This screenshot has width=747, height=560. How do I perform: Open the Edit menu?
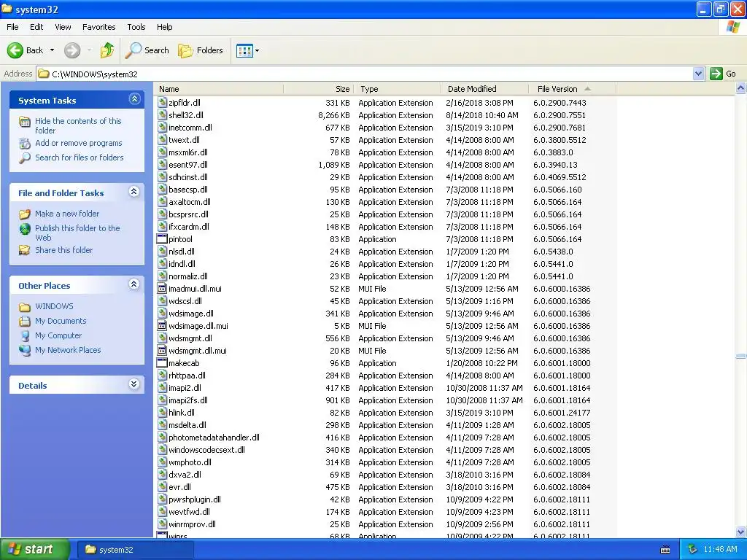click(36, 27)
